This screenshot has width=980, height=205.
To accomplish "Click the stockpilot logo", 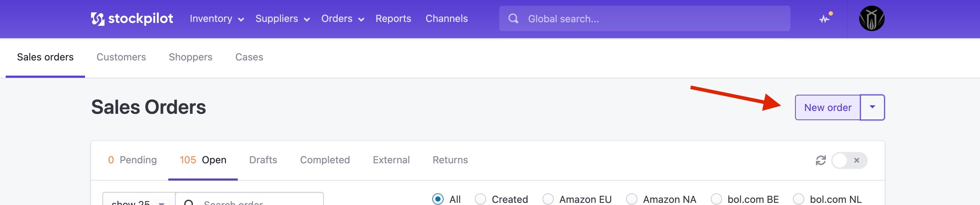I will click(132, 19).
